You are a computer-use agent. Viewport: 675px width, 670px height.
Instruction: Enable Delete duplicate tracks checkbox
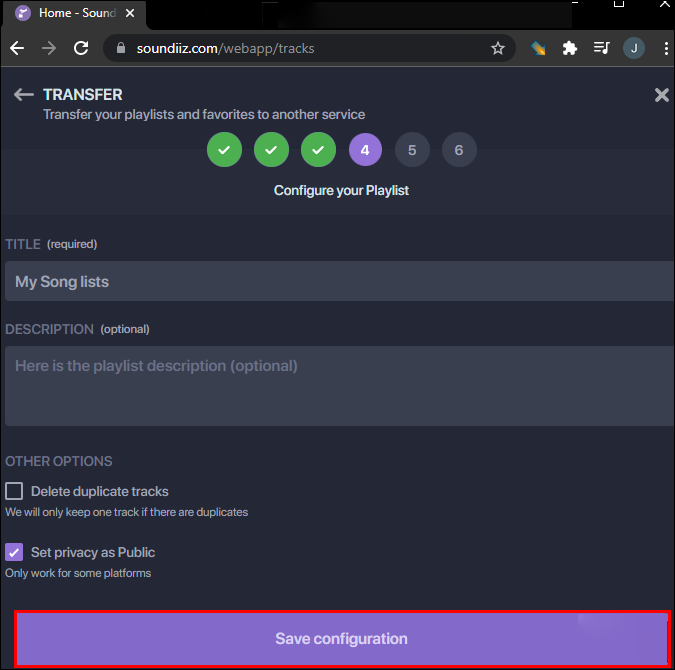[x=14, y=491]
